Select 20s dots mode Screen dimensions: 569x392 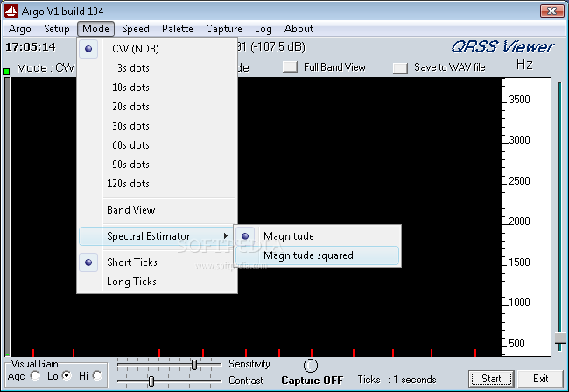pyautogui.click(x=157, y=106)
